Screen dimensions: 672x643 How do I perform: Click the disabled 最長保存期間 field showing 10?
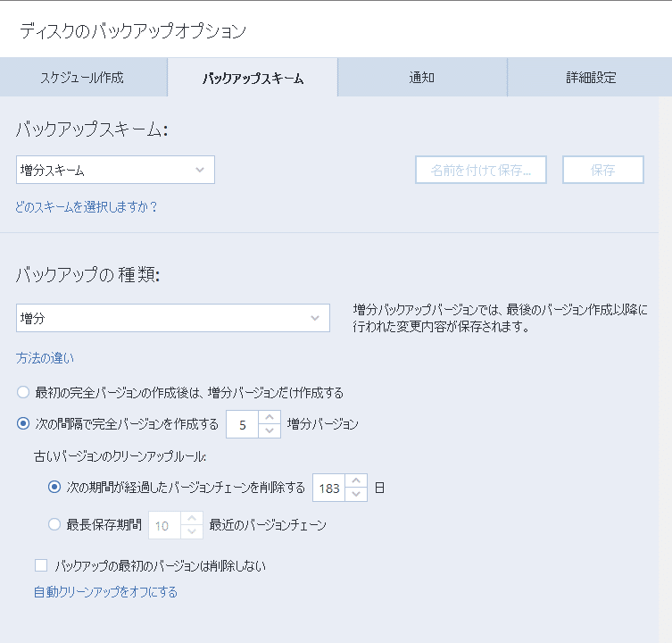164,525
